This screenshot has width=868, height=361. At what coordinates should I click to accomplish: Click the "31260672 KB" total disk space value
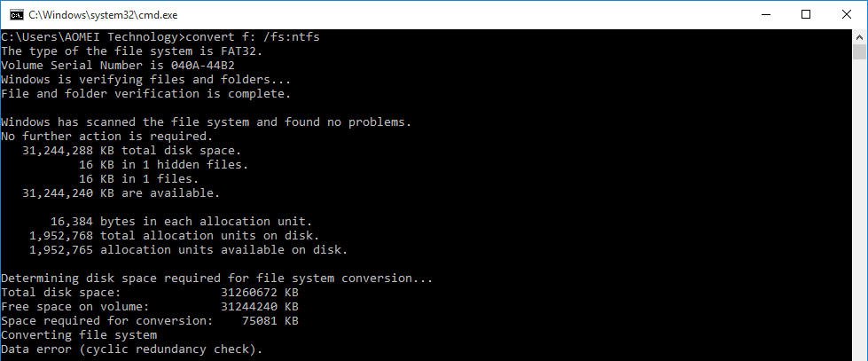[x=258, y=292]
